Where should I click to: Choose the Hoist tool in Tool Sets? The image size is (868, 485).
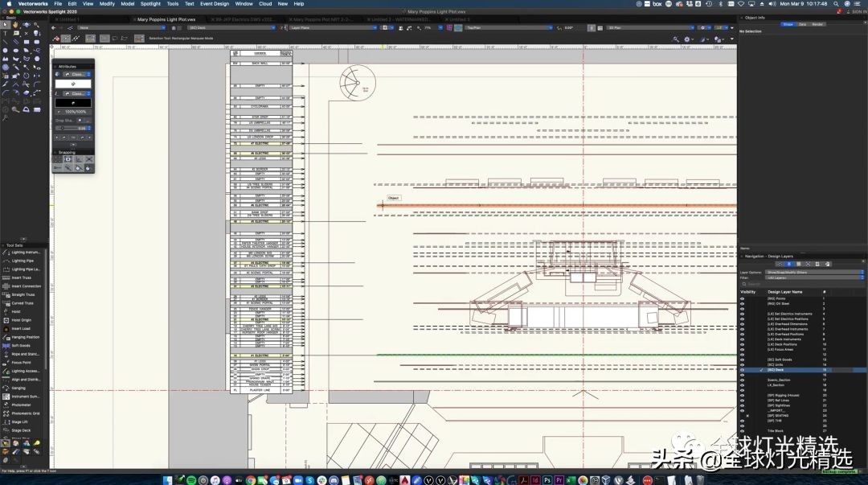pos(17,311)
